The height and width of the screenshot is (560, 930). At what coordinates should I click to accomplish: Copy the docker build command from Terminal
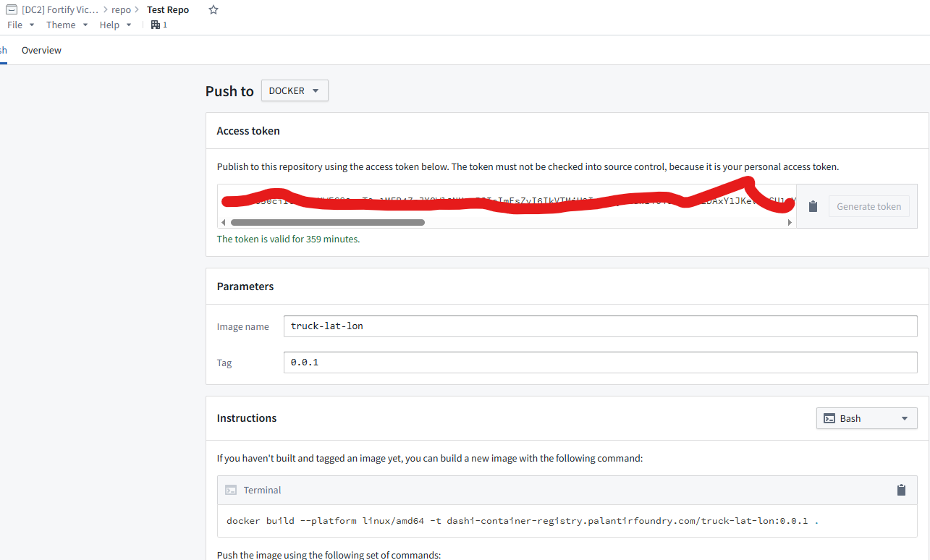901,490
